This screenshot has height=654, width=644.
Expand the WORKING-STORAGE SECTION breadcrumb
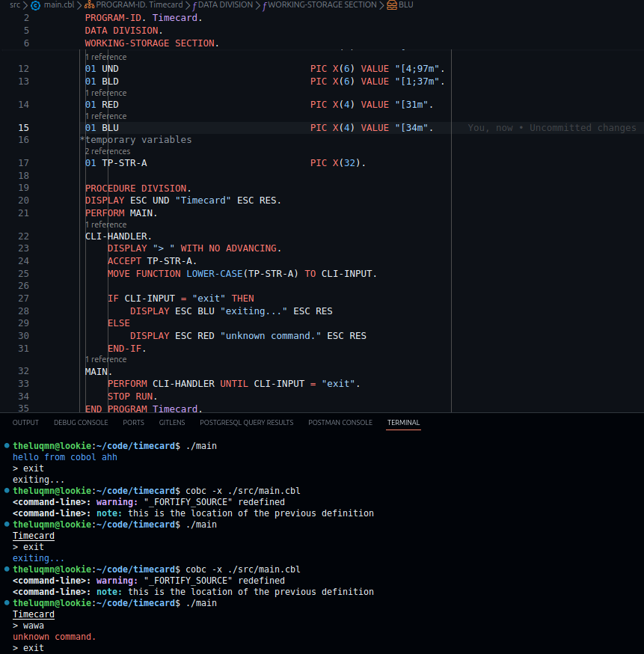point(322,5)
